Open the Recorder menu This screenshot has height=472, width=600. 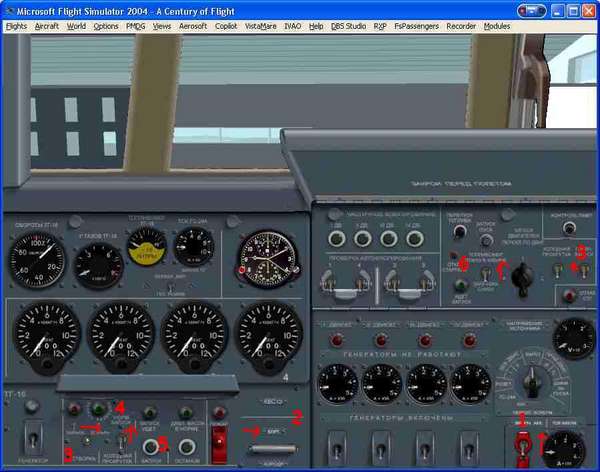[x=461, y=26]
